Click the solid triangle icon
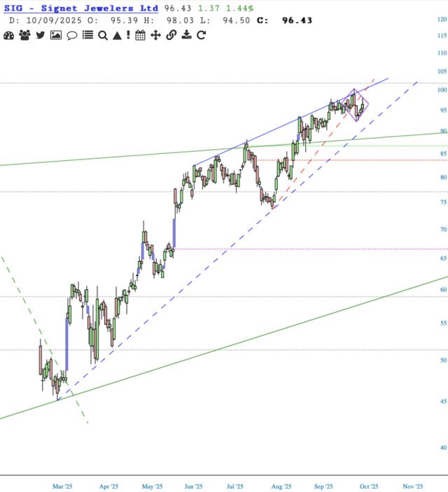The width and height of the screenshot is (448, 492). (116, 35)
